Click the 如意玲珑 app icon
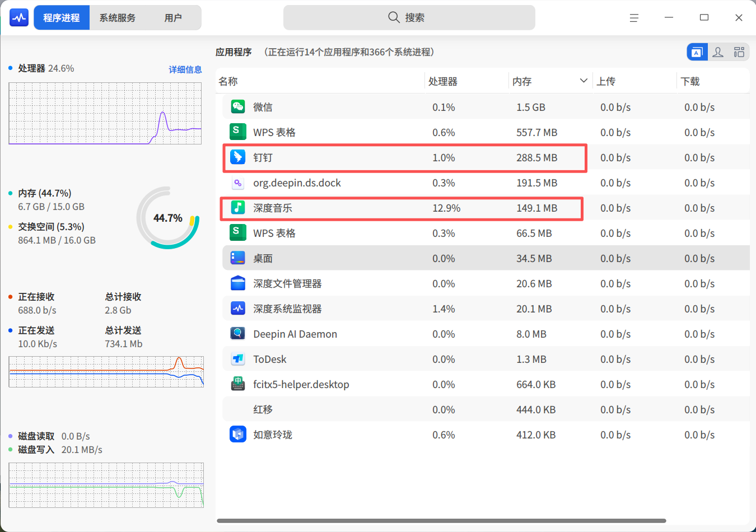 point(238,434)
